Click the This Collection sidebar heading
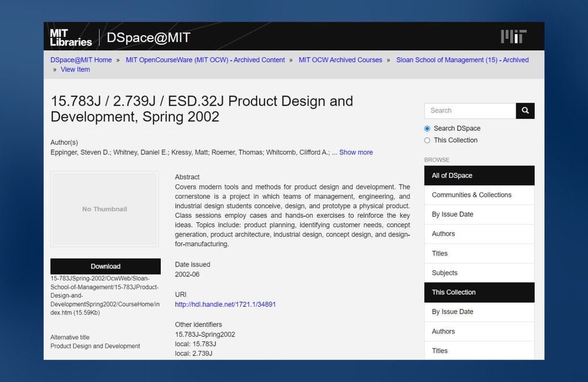 click(479, 292)
